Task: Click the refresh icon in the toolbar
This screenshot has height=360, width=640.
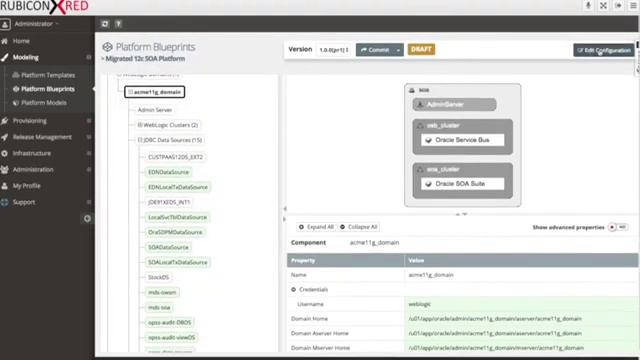Action: tap(105, 24)
